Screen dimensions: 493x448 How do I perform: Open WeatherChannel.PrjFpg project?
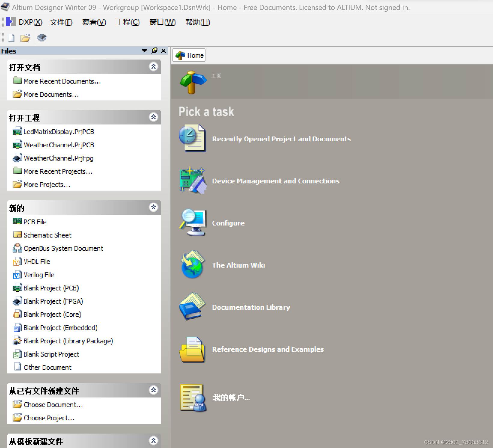tap(58, 158)
